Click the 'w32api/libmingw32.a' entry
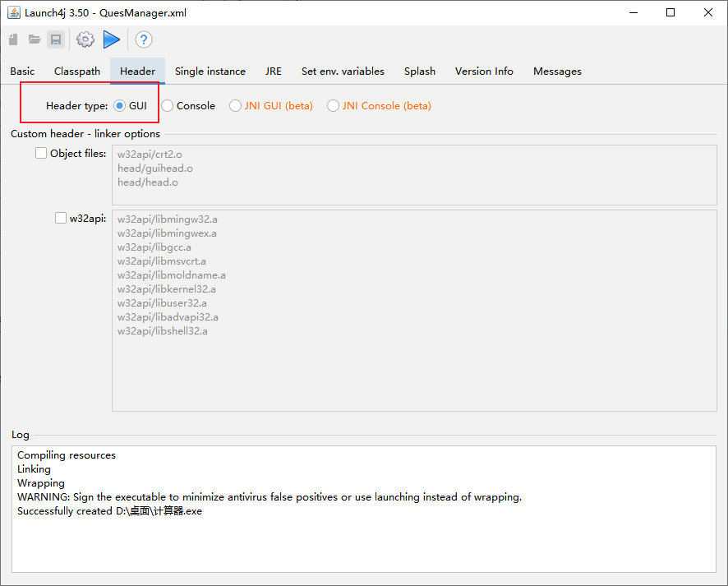 (167, 219)
